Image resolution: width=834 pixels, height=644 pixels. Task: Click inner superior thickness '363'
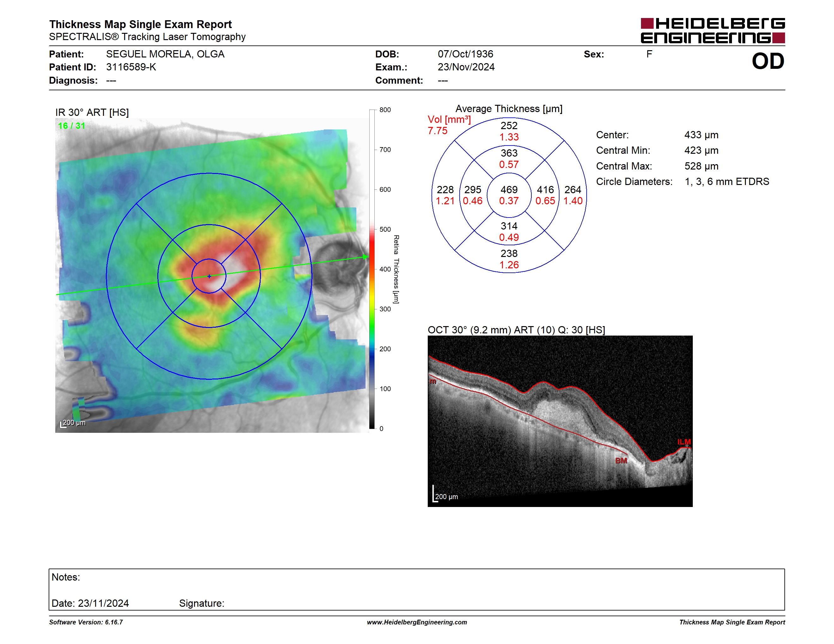[x=509, y=153]
